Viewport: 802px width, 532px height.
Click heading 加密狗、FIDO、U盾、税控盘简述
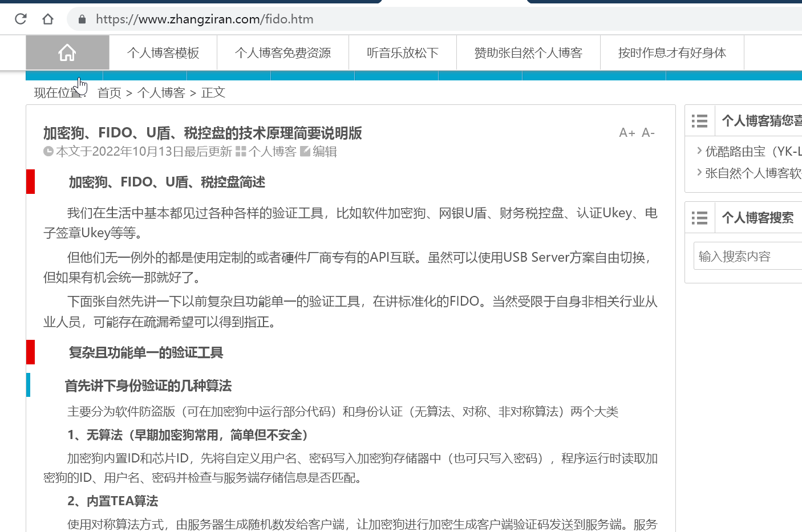click(x=167, y=182)
